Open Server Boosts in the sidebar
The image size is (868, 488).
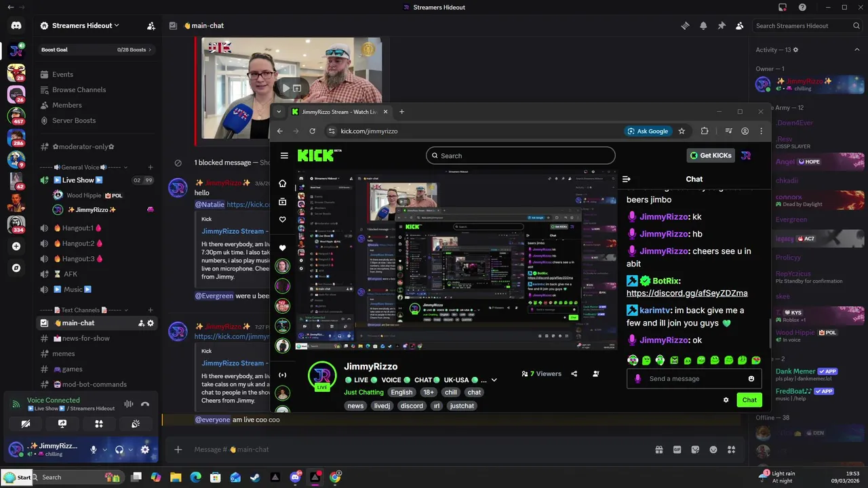(96, 121)
